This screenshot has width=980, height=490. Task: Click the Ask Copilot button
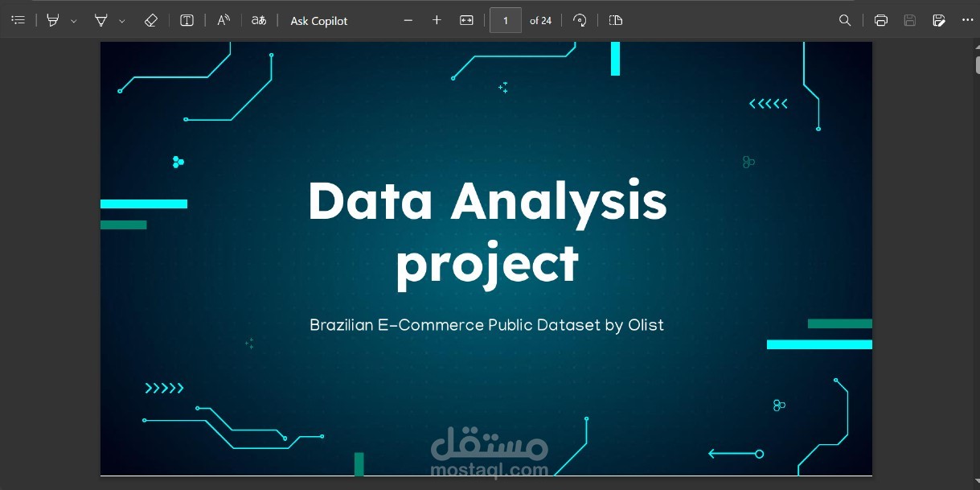(319, 21)
